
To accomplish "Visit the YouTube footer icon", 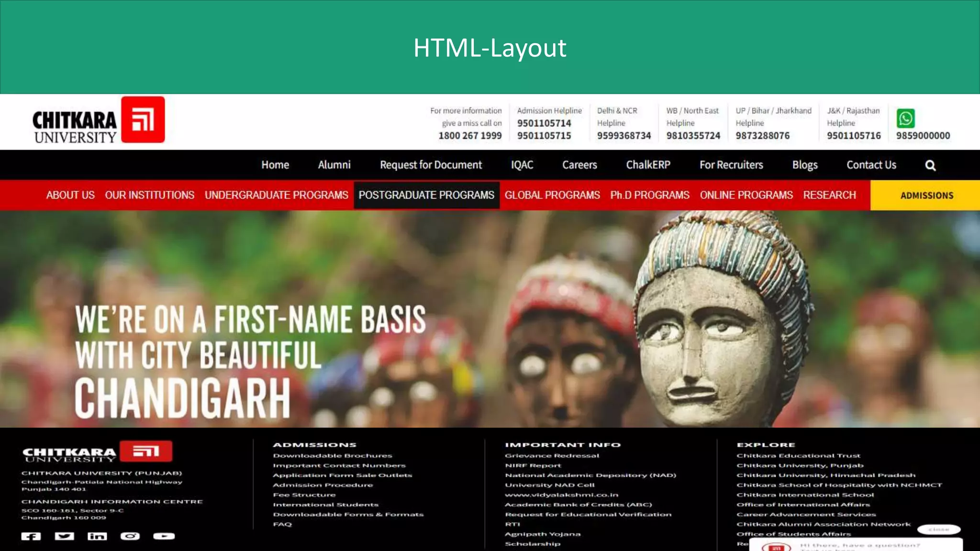I will point(164,536).
